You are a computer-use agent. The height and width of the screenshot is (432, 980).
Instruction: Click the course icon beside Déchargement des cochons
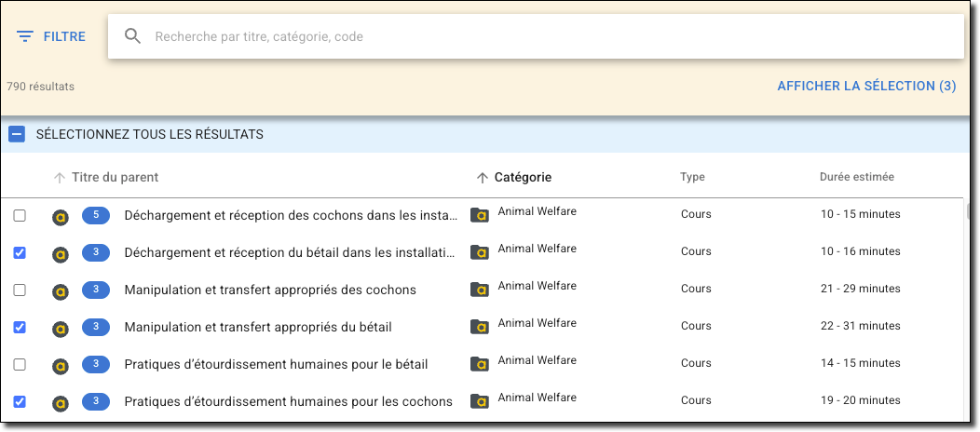(x=61, y=216)
